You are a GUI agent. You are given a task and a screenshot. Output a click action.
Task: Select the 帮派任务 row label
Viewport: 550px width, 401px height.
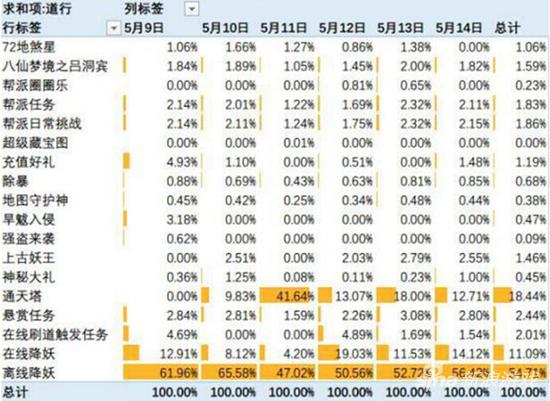(29, 105)
